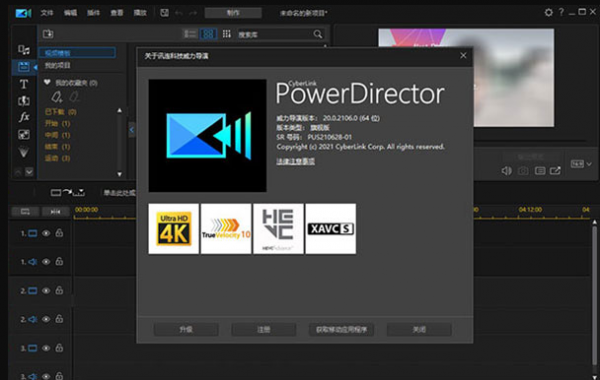Click the 制作 Produce button in top bar

tap(233, 13)
